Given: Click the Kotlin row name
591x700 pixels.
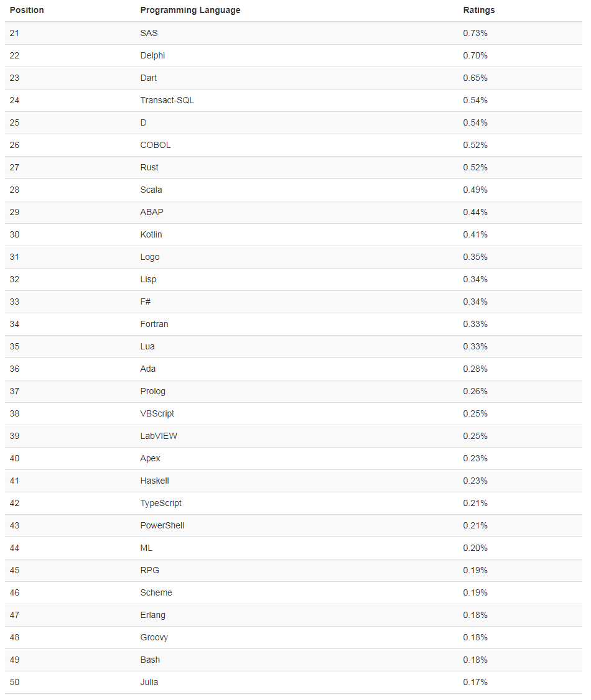Looking at the screenshot, I should point(151,234).
